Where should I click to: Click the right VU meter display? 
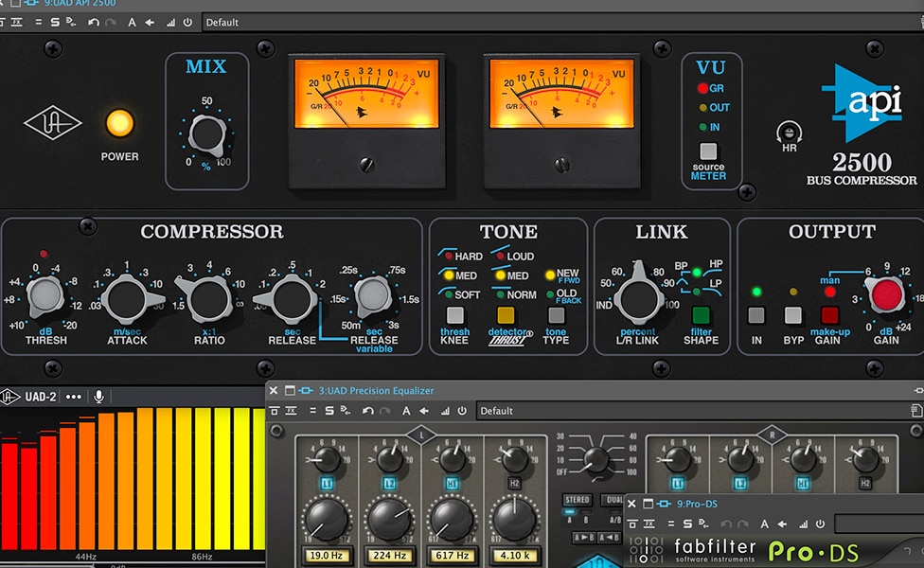click(x=561, y=93)
